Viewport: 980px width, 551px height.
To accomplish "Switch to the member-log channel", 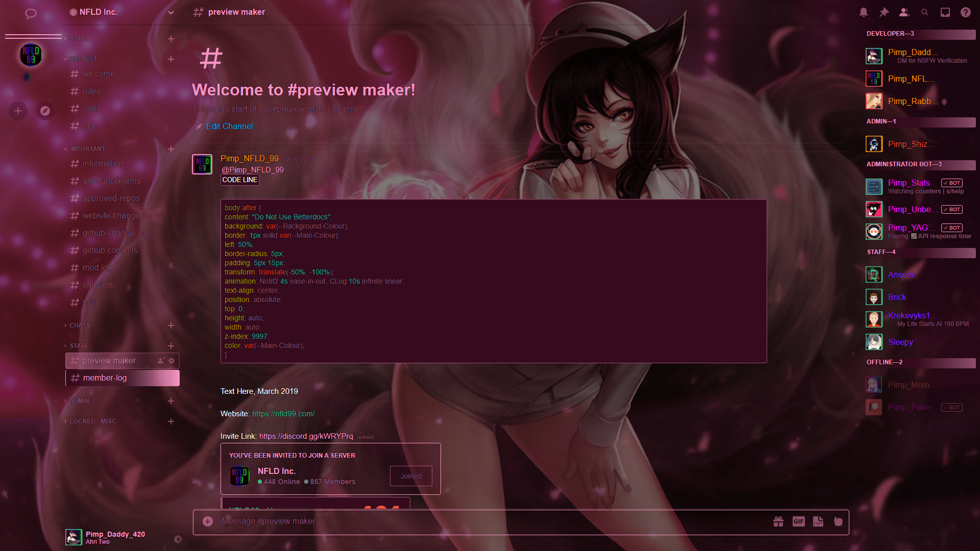I will [105, 378].
